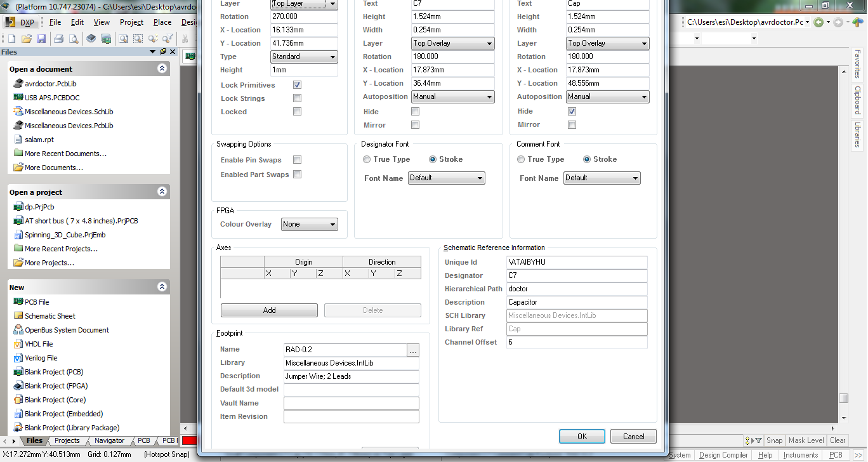This screenshot has width=868, height=462.
Task: Check the Designator Hide checkbox
Action: pyautogui.click(x=416, y=111)
